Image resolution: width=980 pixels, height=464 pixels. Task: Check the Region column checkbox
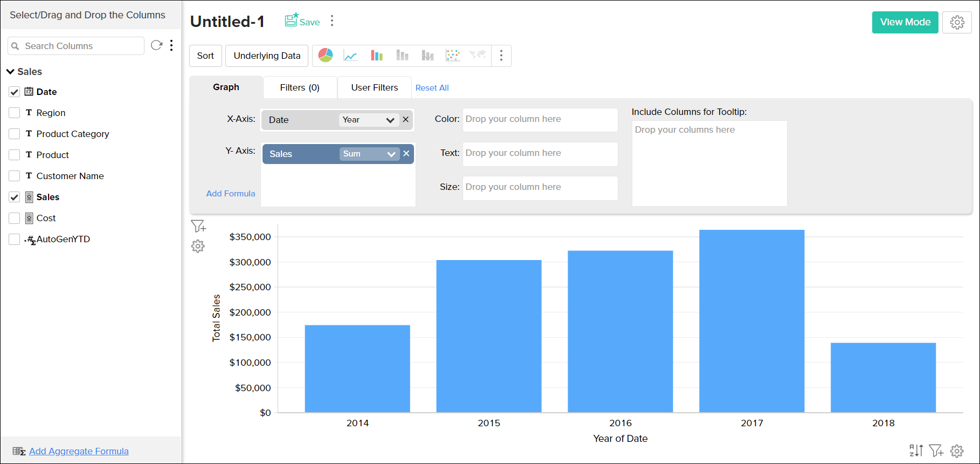(15, 113)
